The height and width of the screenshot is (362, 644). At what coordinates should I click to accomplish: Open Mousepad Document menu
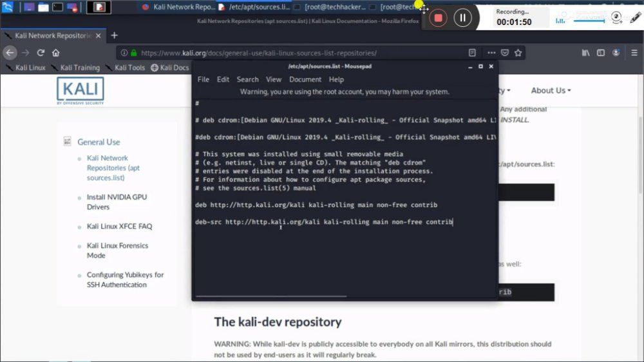(305, 79)
